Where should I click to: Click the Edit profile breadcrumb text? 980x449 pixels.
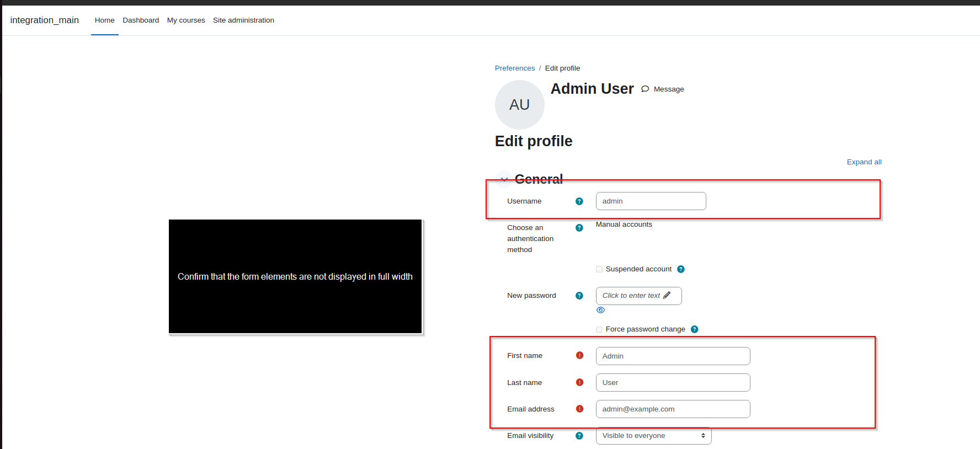click(562, 68)
